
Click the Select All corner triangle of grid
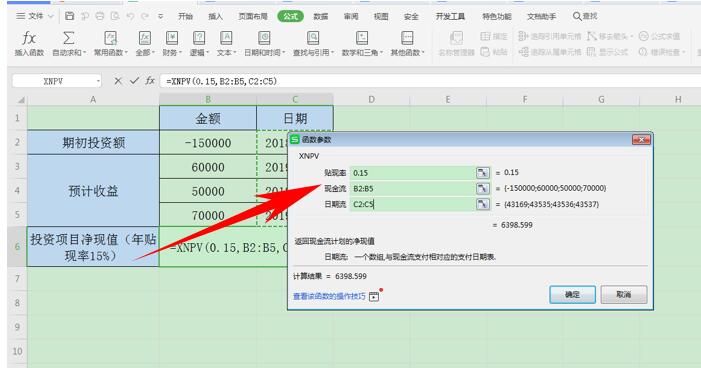[x=21, y=99]
